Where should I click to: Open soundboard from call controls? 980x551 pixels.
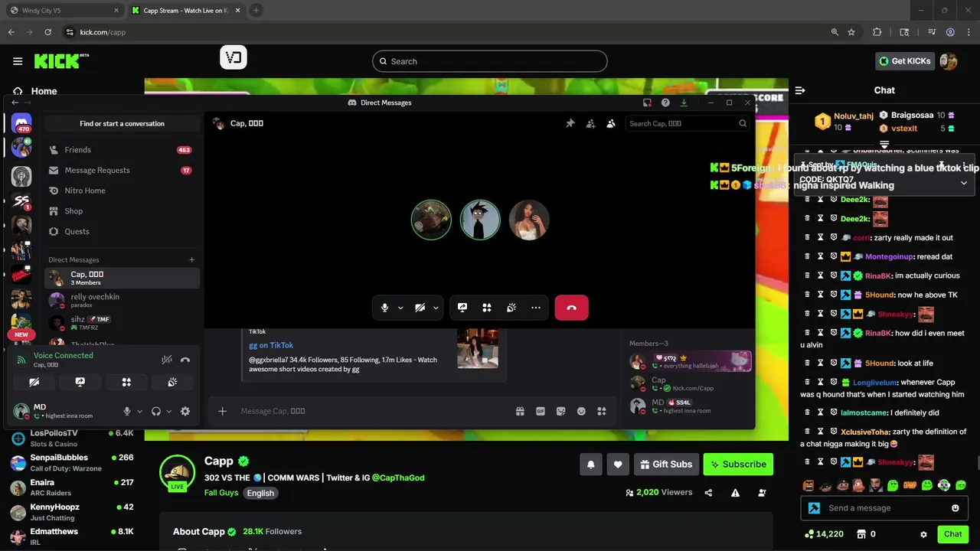click(x=511, y=308)
